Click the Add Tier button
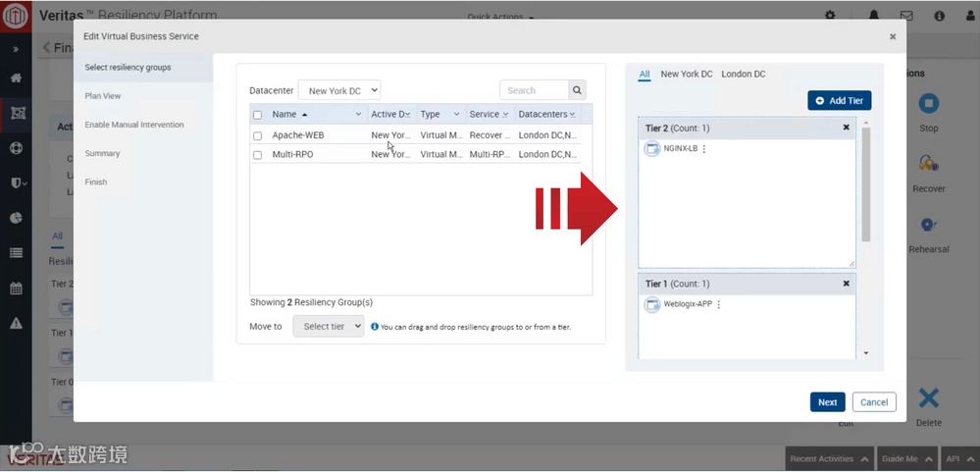The height and width of the screenshot is (472, 980). tap(840, 101)
